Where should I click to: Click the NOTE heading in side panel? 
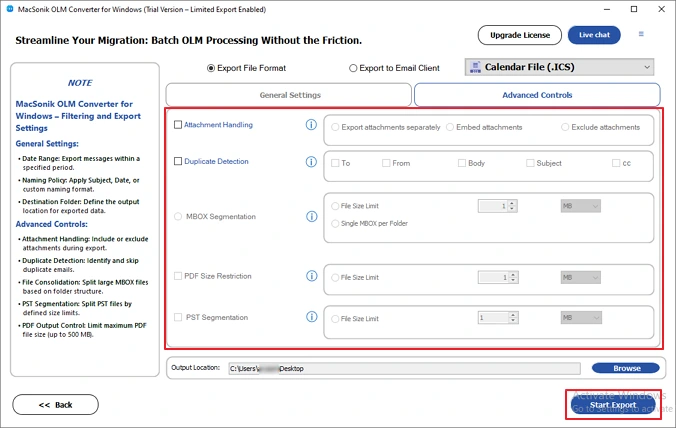(80, 83)
